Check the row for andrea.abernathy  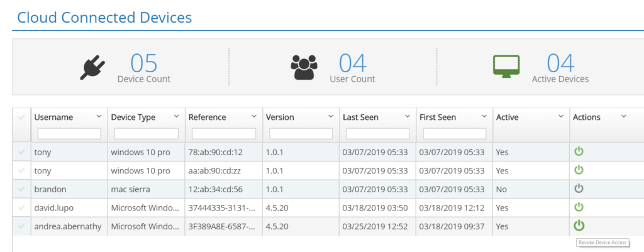click(x=21, y=226)
